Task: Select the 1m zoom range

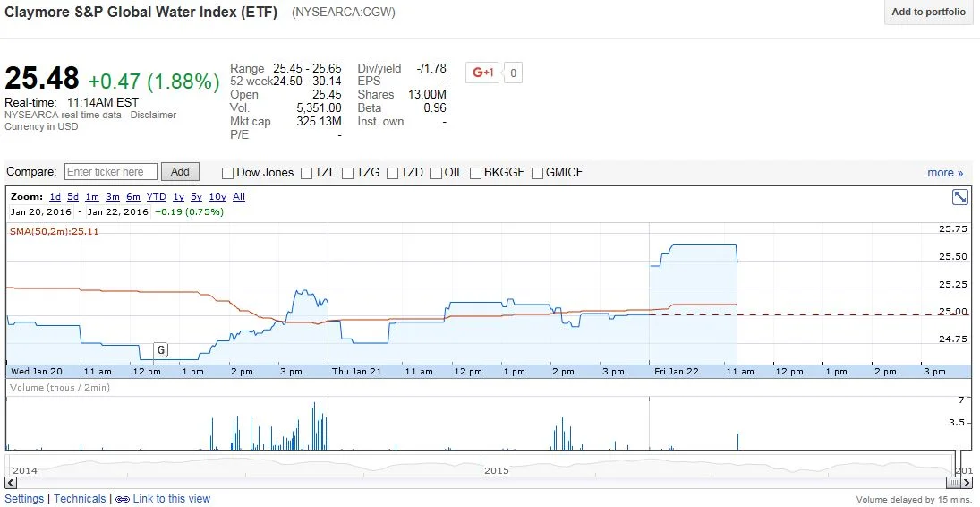Action: 92,196
